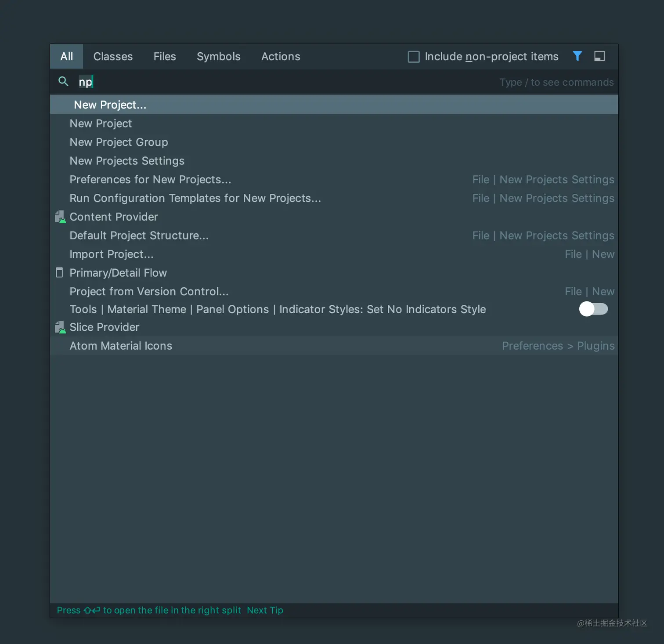Open 'Preferences for New Projects...' result
664x644 pixels.
coord(334,179)
